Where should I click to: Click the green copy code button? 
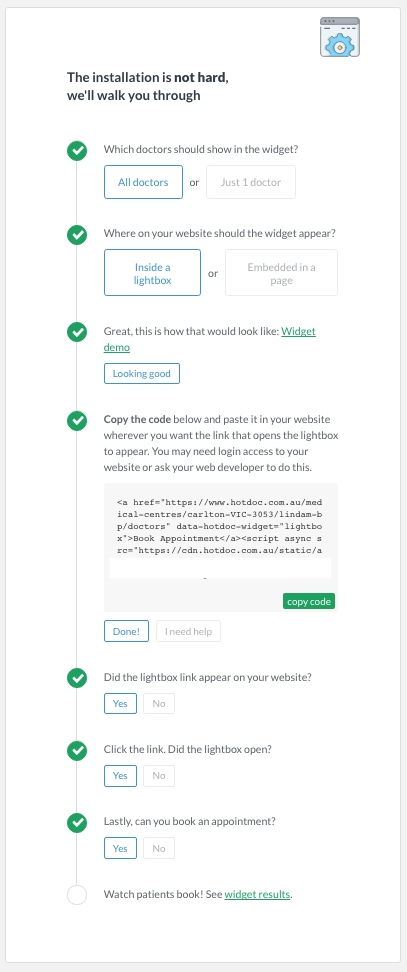309,601
